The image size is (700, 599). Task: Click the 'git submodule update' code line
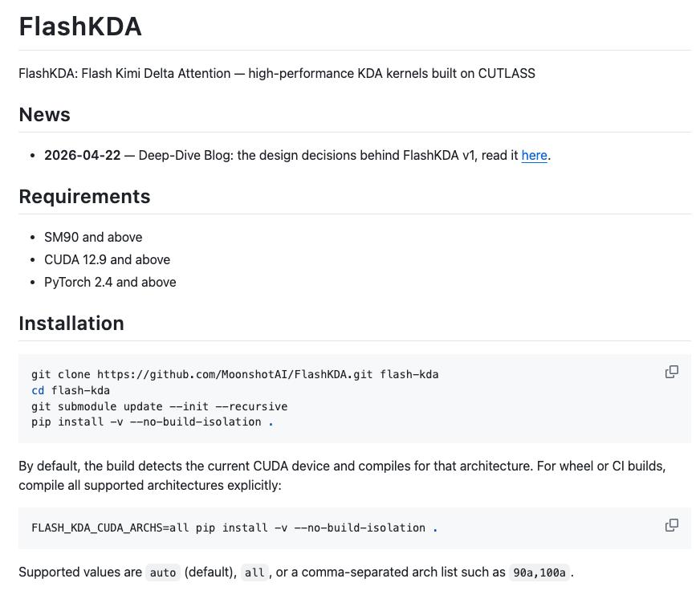tap(160, 406)
